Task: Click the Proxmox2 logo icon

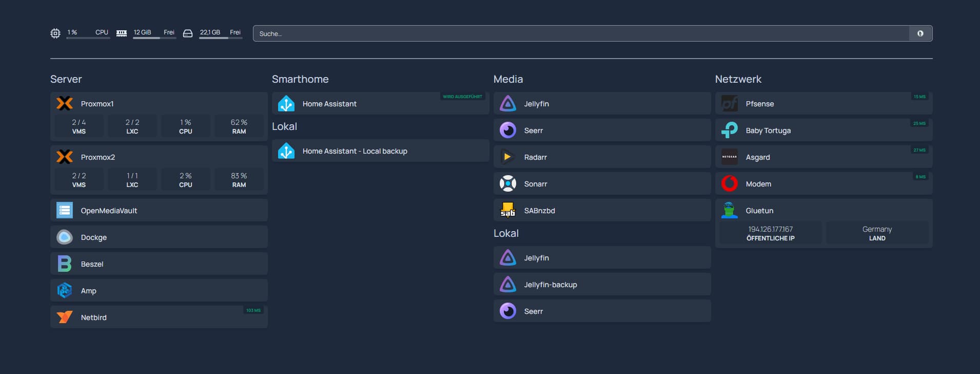Action: [x=65, y=157]
